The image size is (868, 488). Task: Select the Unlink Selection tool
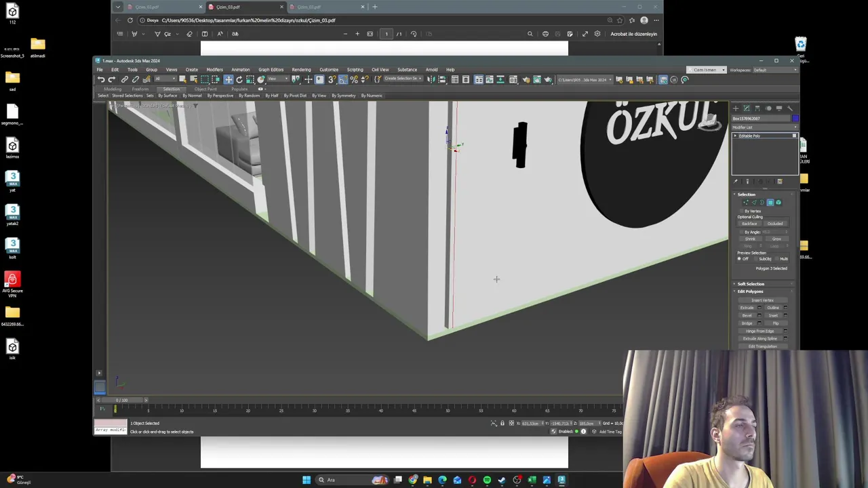point(136,79)
